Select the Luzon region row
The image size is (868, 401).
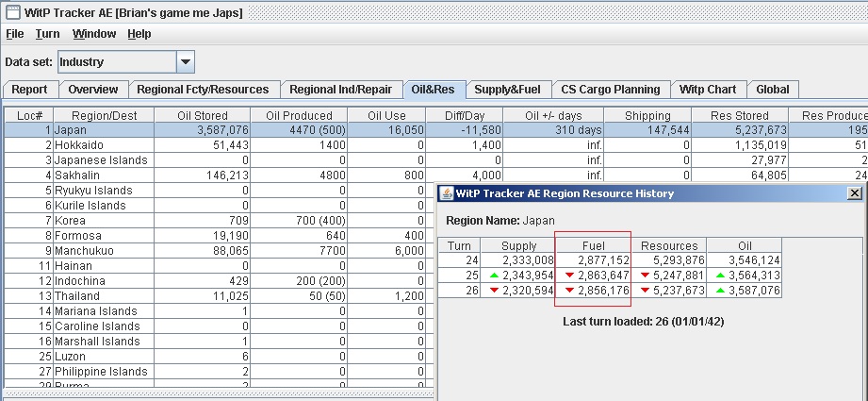tap(220, 356)
